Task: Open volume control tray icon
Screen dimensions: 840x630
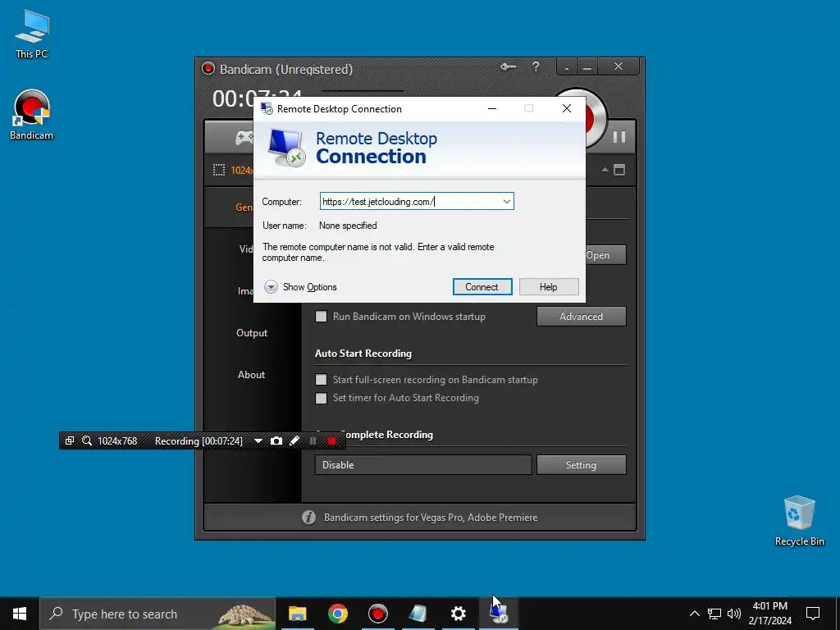Action: (x=734, y=614)
